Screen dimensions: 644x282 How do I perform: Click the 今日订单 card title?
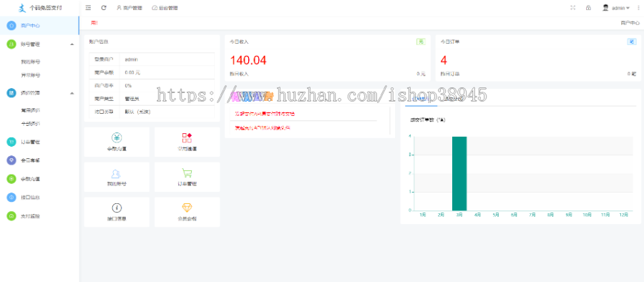[x=450, y=42]
